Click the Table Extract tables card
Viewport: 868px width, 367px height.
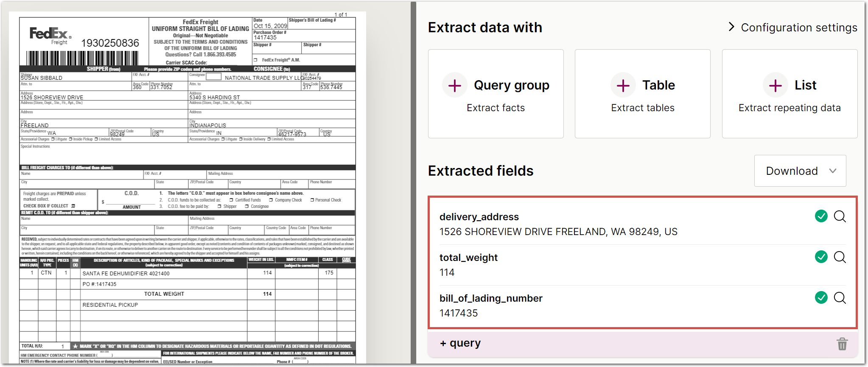click(642, 94)
